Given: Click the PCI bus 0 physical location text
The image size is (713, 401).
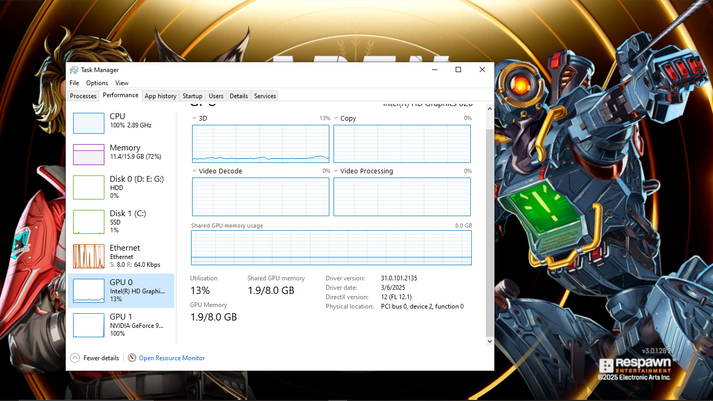Looking at the screenshot, I should (x=422, y=306).
